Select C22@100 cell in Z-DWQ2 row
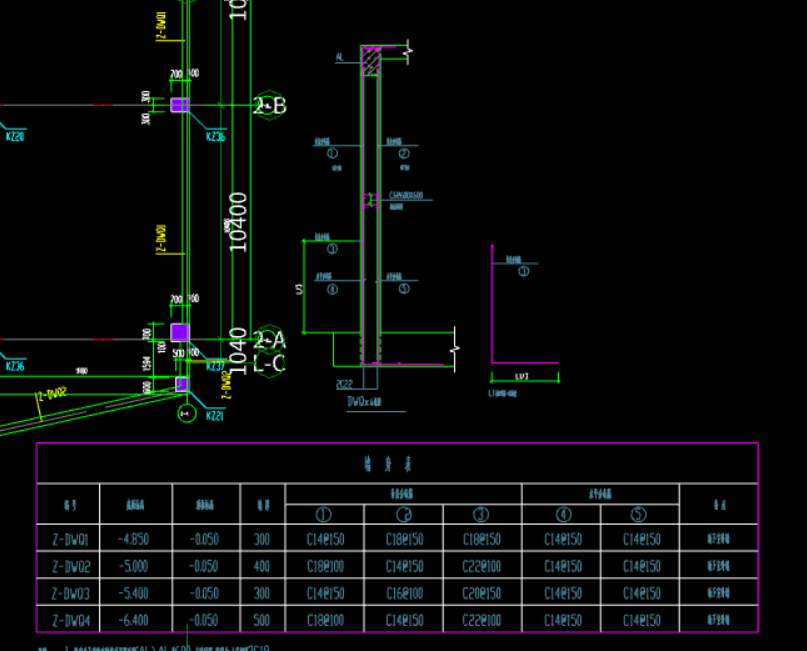This screenshot has width=807, height=651. coord(482,566)
